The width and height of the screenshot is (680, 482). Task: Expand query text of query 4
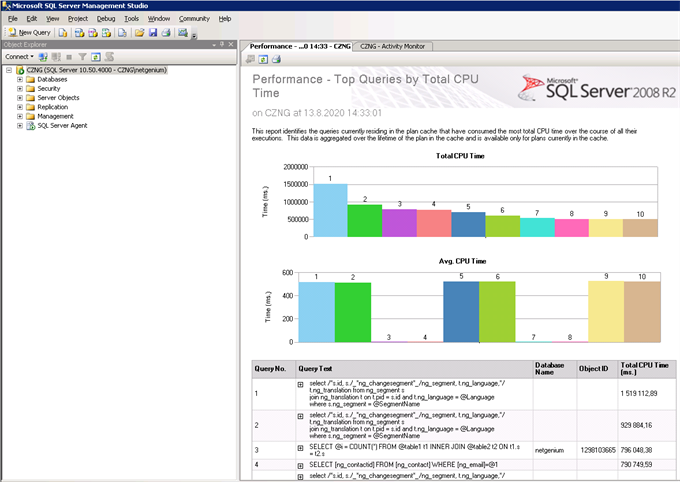pos(300,466)
